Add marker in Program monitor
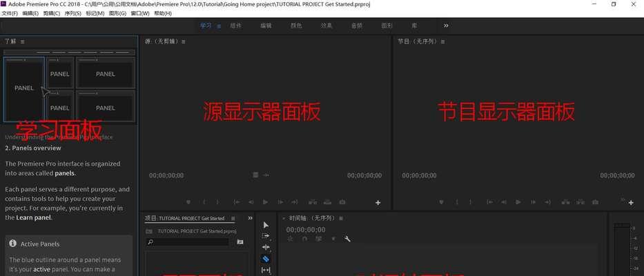The image size is (644, 276). (442, 202)
